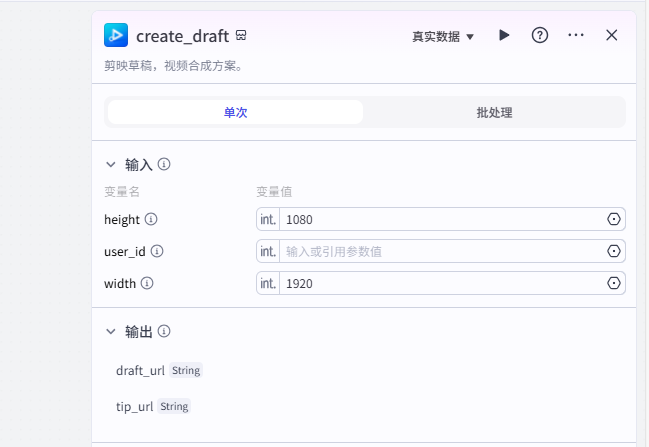The image size is (649, 447).
Task: Collapse the 输入 section
Action: tap(111, 164)
